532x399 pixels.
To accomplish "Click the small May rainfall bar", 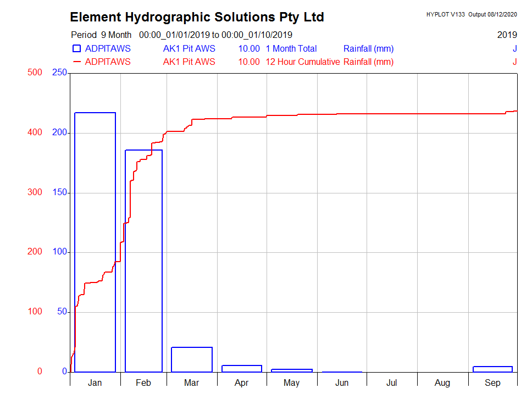I will click(x=292, y=370).
